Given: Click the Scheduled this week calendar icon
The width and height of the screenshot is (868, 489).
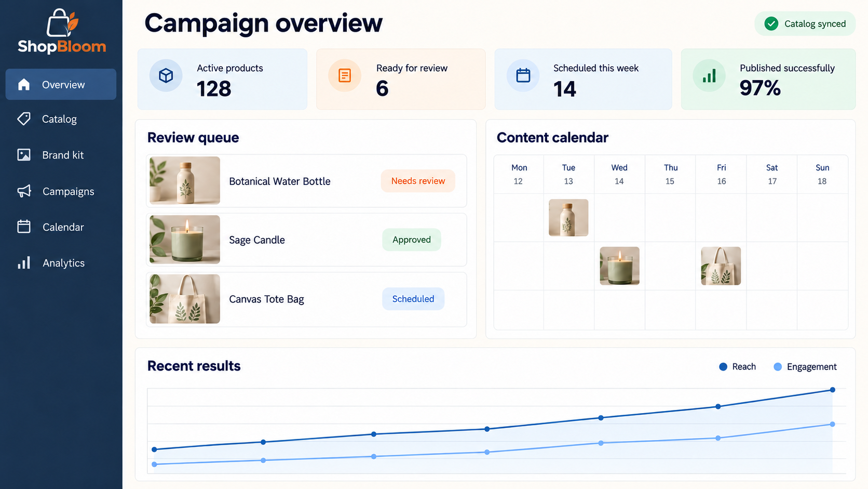Looking at the screenshot, I should [x=523, y=75].
